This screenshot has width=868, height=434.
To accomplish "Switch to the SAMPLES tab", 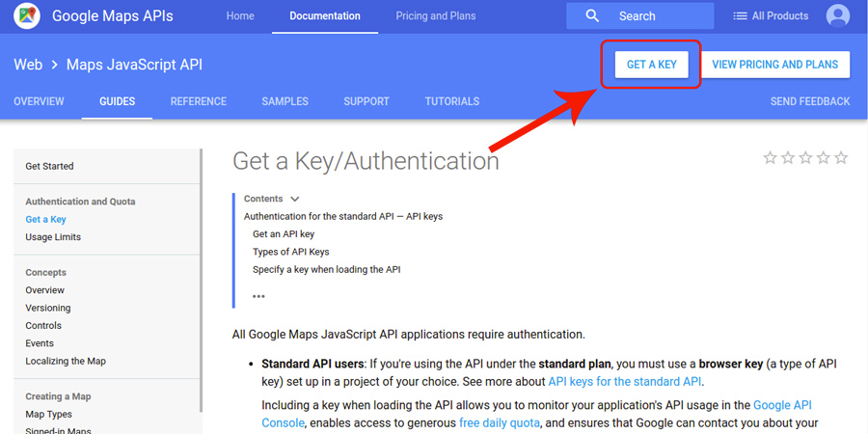I will click(x=285, y=101).
